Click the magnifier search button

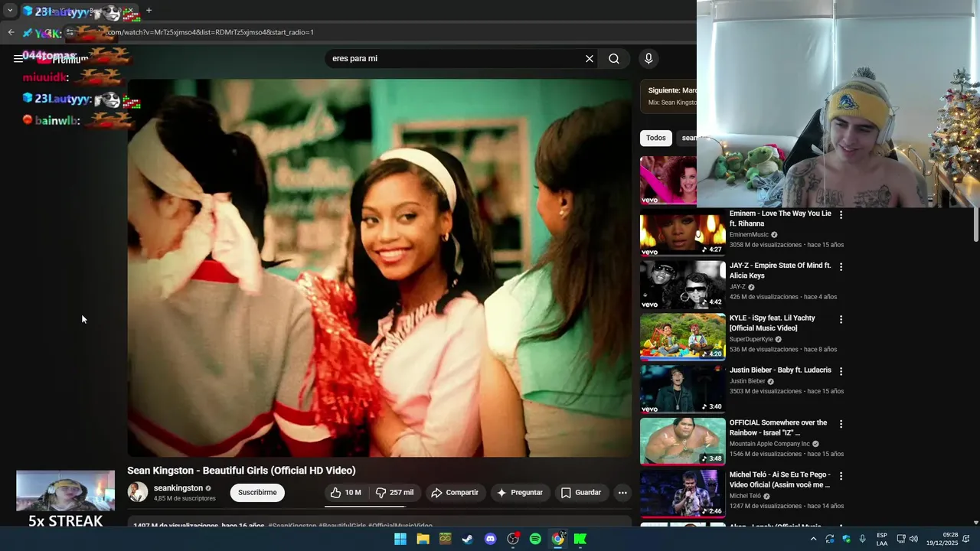[614, 59]
